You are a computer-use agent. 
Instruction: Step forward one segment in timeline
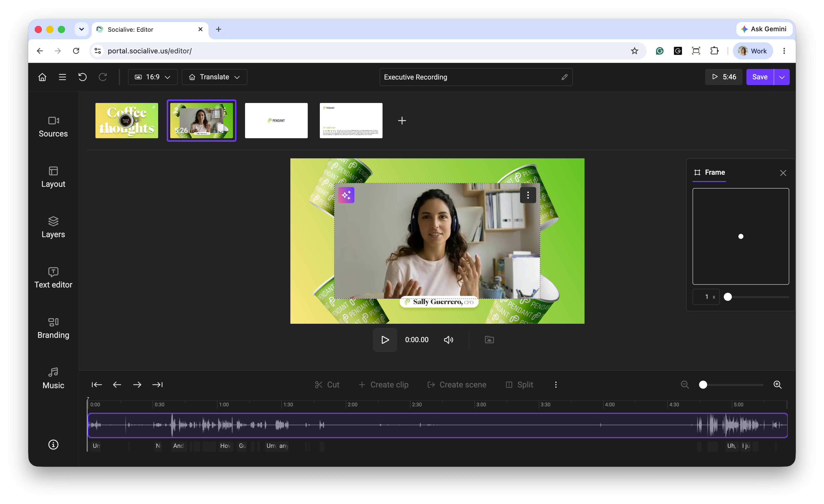(137, 385)
